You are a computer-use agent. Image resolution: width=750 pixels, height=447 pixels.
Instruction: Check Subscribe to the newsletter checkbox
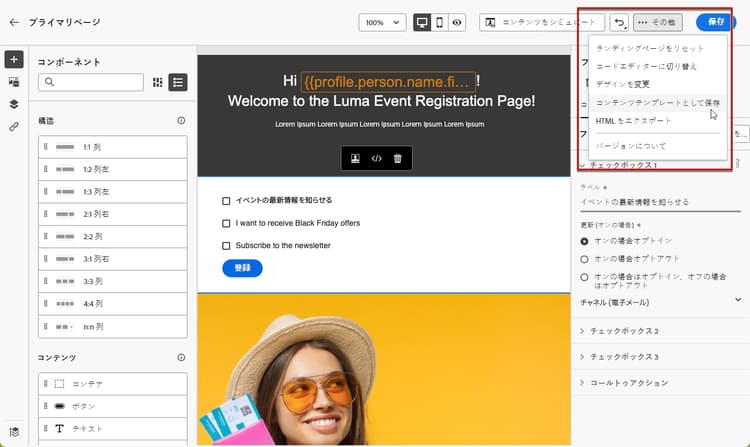coord(226,246)
